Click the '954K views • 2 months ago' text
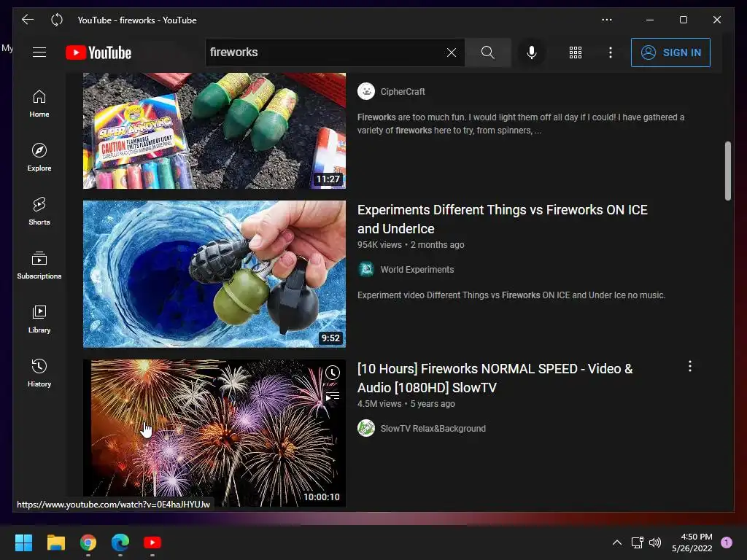The height and width of the screenshot is (560, 747). 411,245
